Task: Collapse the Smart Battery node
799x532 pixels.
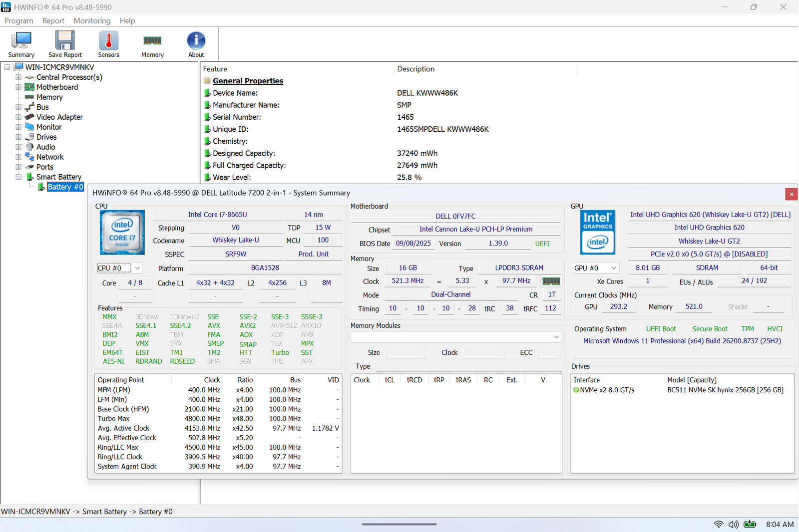Action: 18,177
